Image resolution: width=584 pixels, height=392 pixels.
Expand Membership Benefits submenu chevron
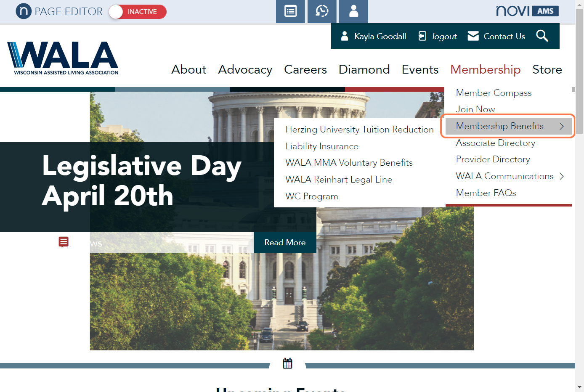[x=562, y=126]
